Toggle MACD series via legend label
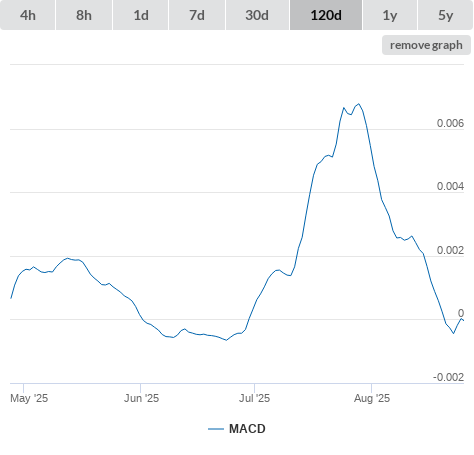 click(247, 429)
